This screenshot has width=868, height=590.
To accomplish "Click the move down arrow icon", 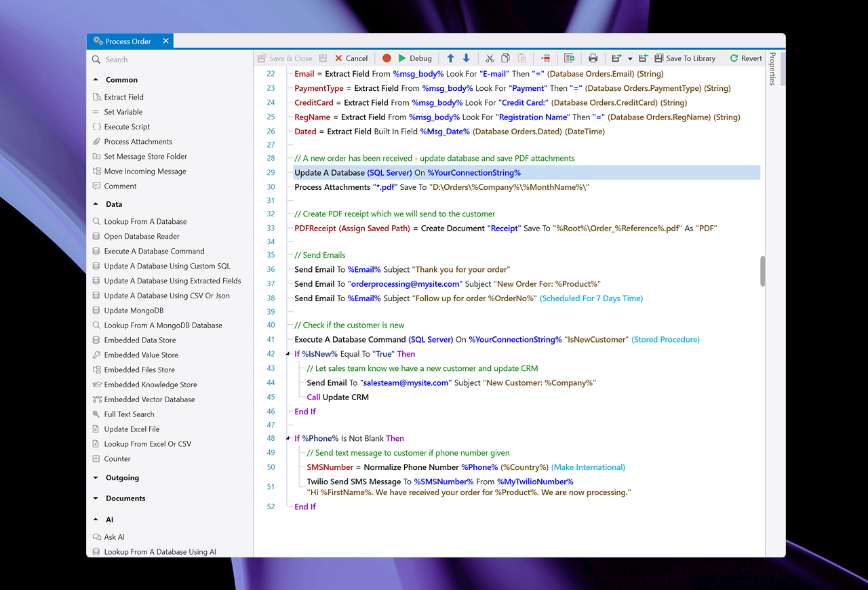I will pos(466,58).
